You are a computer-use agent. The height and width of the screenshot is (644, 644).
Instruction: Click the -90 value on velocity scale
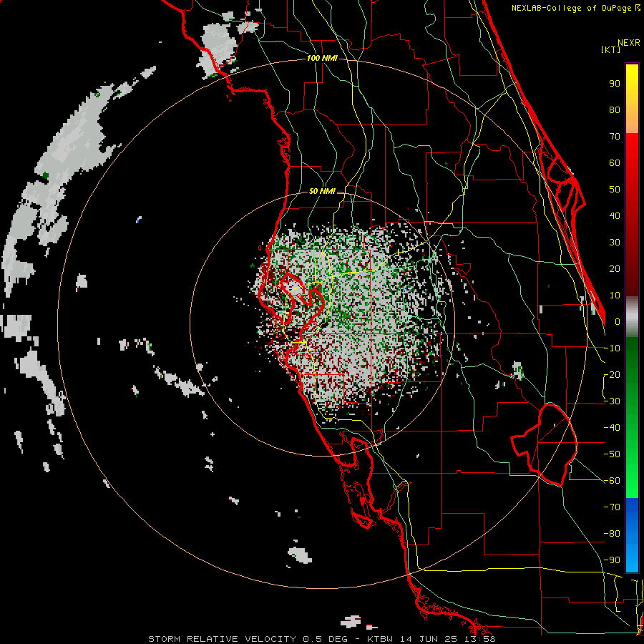click(612, 560)
